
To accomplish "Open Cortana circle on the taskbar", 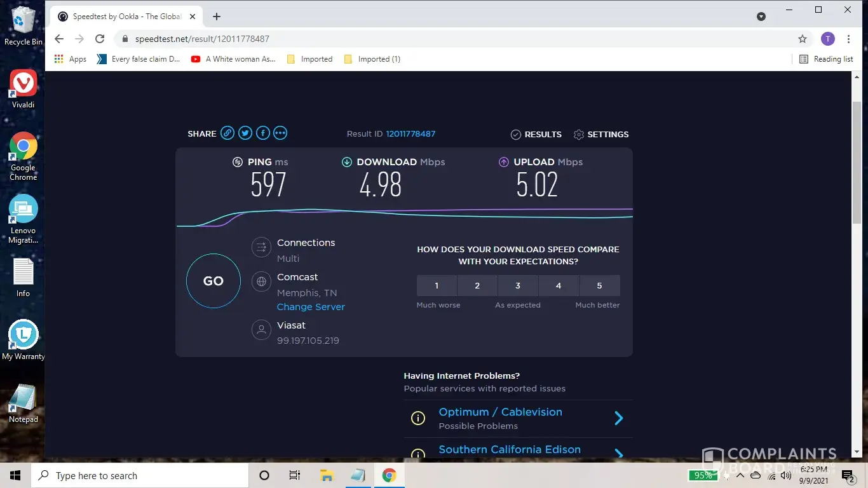I will 264,475.
